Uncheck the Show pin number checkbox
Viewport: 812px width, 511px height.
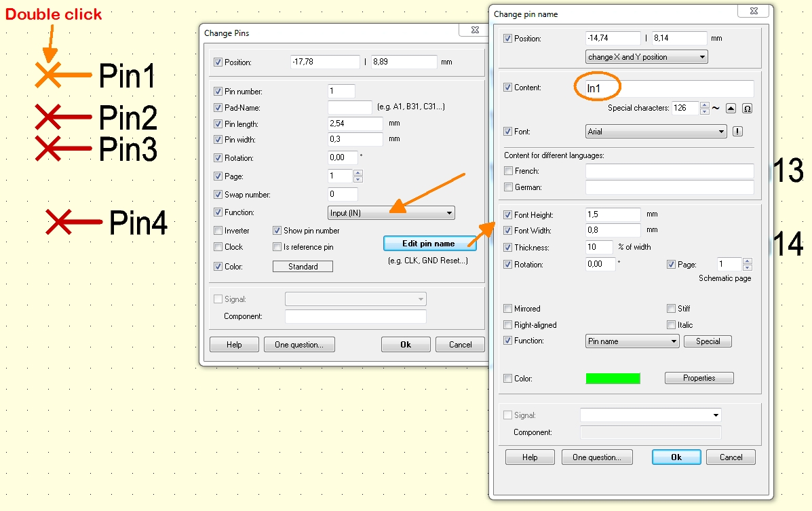pos(277,230)
